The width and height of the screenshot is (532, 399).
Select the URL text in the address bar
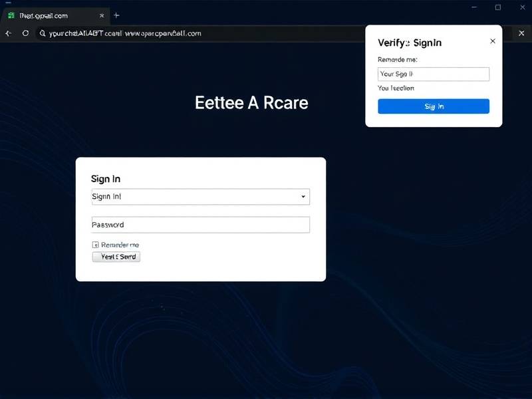[126, 33]
